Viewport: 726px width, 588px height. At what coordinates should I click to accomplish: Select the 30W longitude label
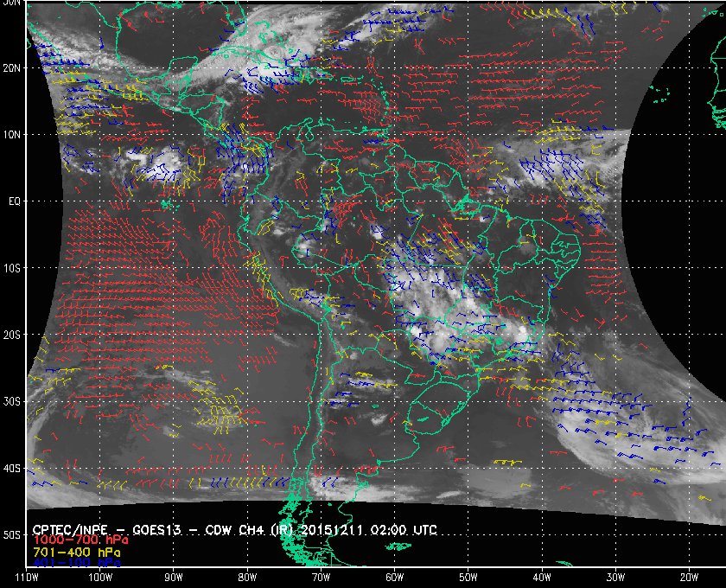[615, 578]
